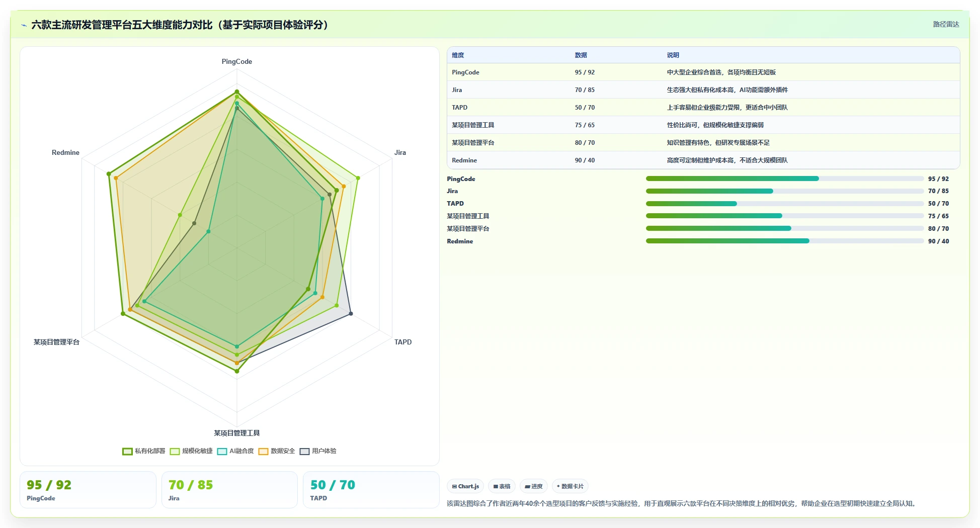Click the Redmine progress bar
This screenshot has width=980, height=528.
[785, 241]
